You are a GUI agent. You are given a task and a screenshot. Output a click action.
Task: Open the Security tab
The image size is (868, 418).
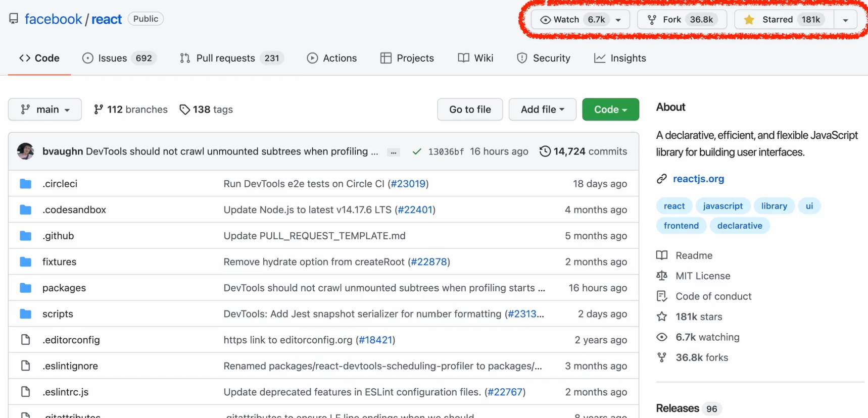pyautogui.click(x=544, y=58)
